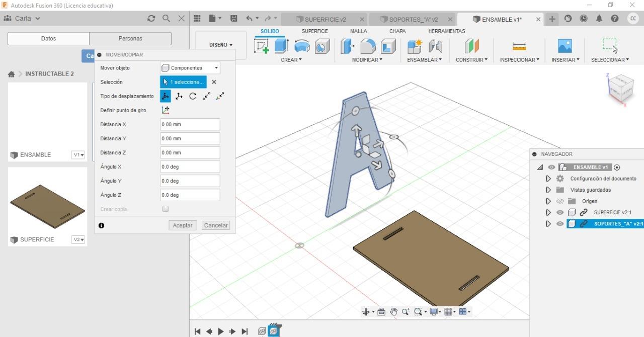Open the Datos panel button

[48, 38]
